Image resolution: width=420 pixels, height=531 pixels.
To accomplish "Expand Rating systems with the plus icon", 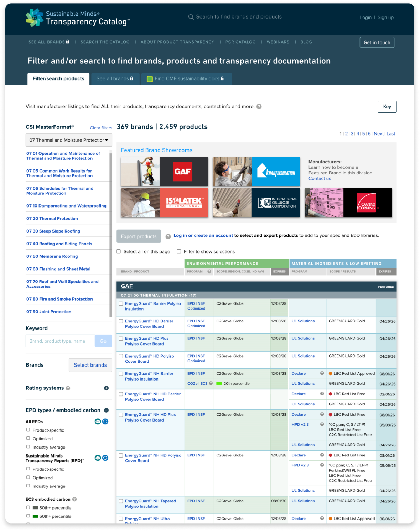I will (106, 388).
